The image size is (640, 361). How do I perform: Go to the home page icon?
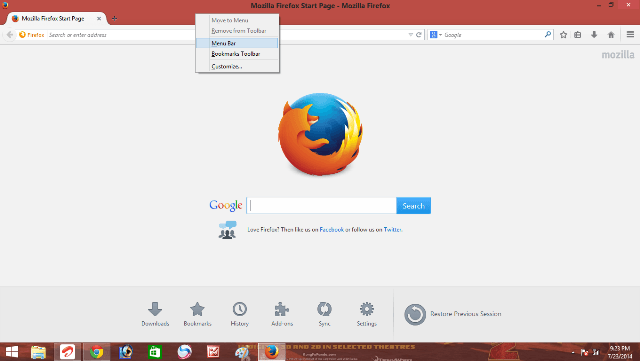611,35
